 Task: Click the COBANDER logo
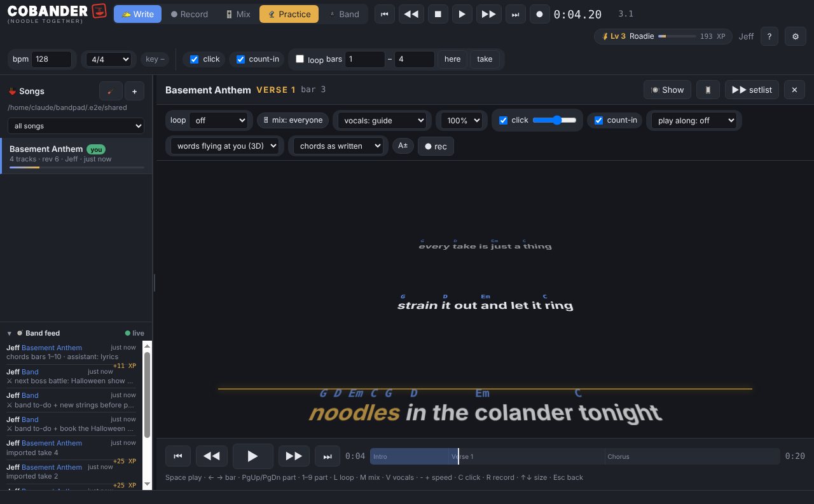click(x=57, y=13)
